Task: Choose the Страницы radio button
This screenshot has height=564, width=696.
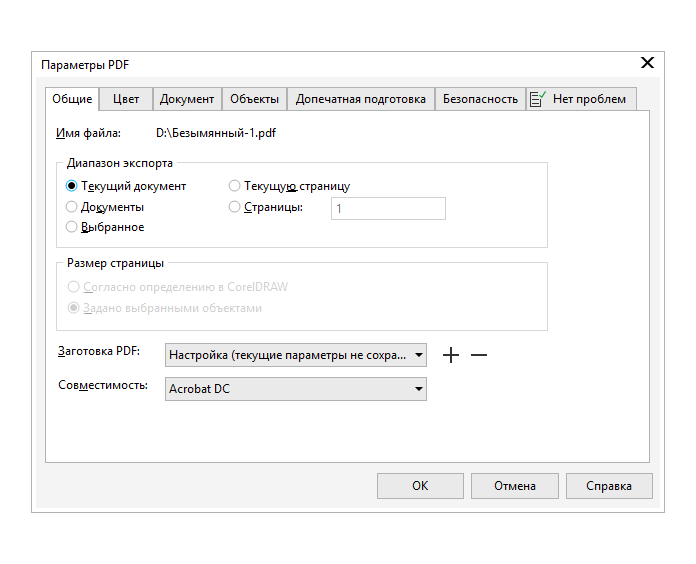Action: click(x=235, y=207)
